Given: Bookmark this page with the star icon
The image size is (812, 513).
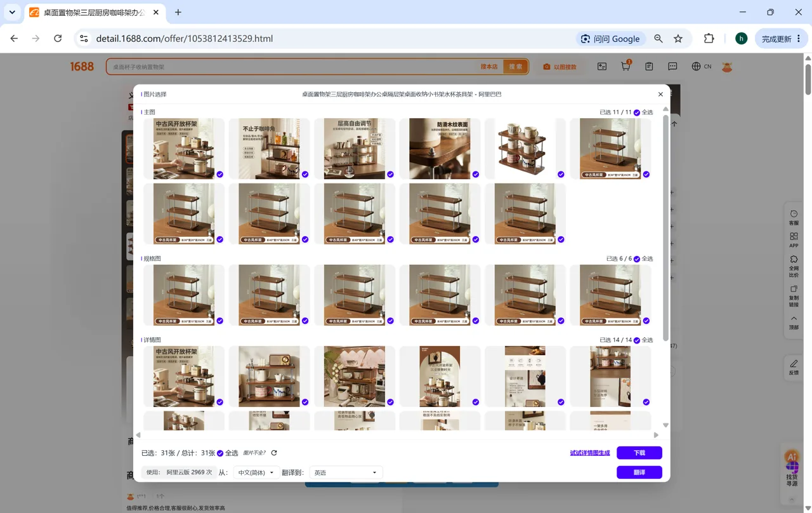Looking at the screenshot, I should pos(678,39).
